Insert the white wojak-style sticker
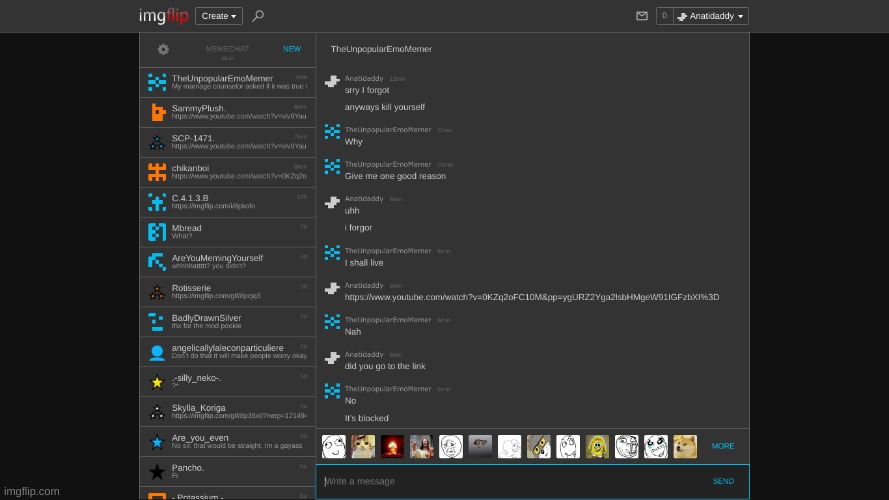Viewport: 889px width, 500px height. pos(510,447)
